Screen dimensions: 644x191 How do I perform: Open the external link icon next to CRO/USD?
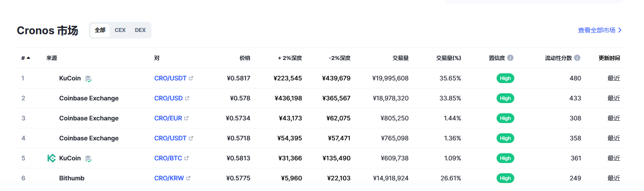tap(187, 98)
